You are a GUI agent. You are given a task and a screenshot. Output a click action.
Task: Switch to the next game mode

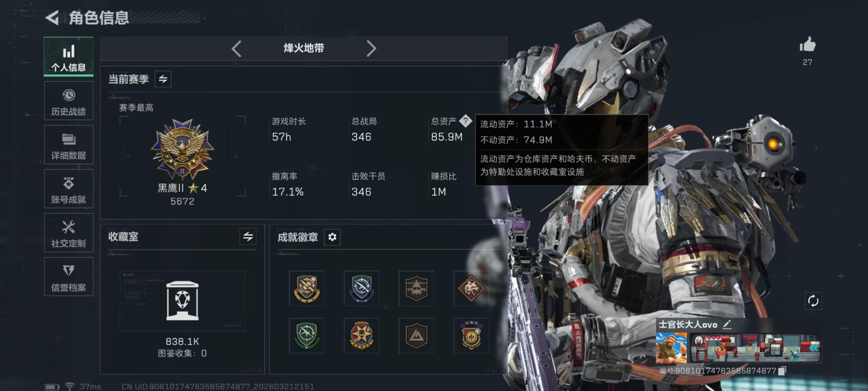(371, 49)
